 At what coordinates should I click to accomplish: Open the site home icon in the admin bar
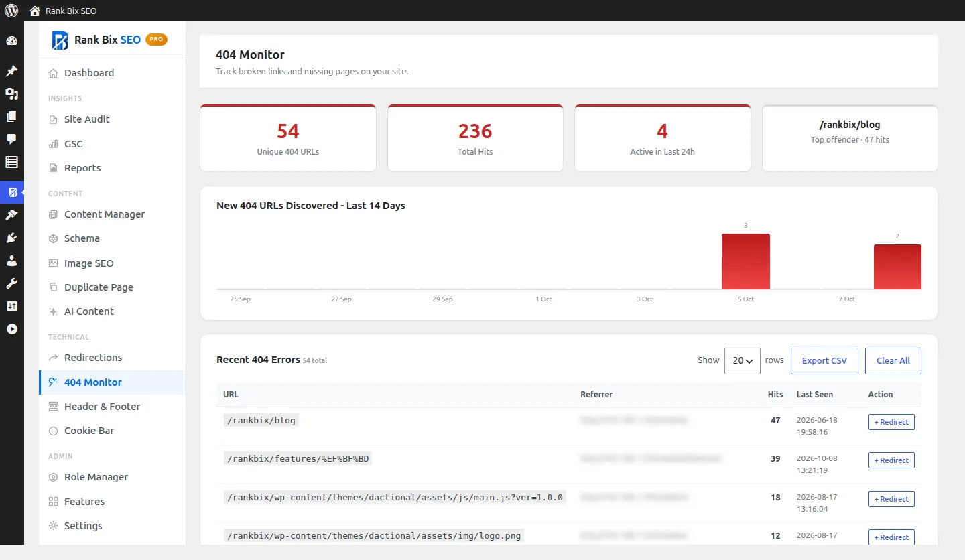coord(35,11)
